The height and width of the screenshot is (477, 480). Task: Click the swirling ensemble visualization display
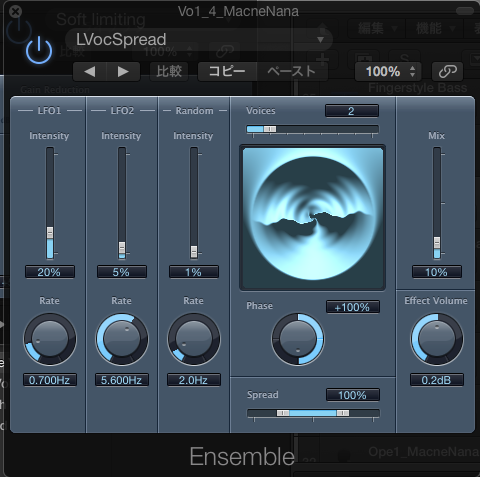click(x=313, y=218)
